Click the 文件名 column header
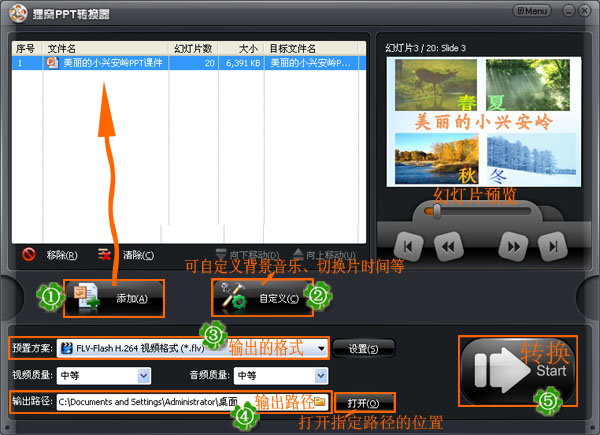600x435 pixels. pyautogui.click(x=105, y=49)
